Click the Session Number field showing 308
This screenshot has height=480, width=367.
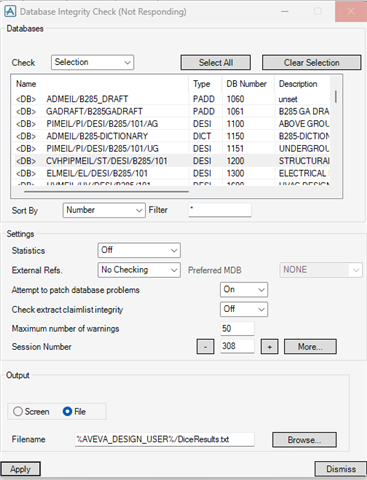(x=237, y=346)
